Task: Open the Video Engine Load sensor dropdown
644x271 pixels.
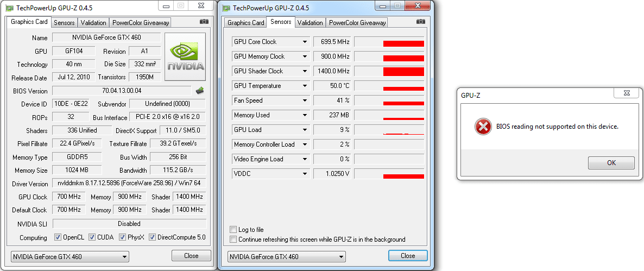Action: [305, 159]
